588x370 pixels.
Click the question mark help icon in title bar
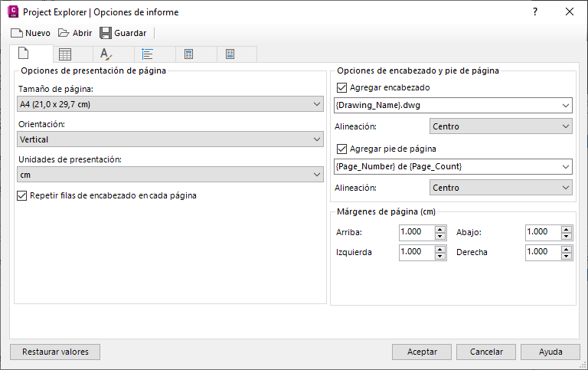[535, 11]
